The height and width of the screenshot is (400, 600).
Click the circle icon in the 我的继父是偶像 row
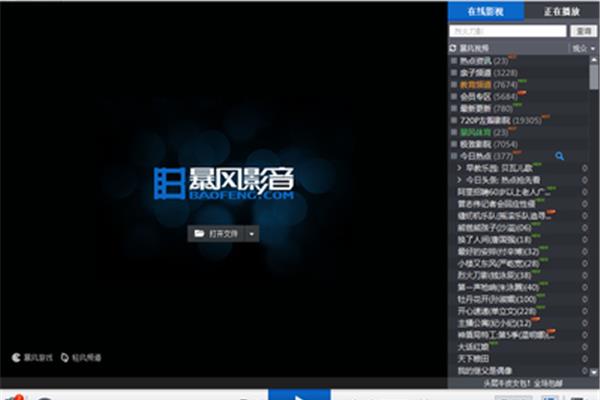coord(585,371)
